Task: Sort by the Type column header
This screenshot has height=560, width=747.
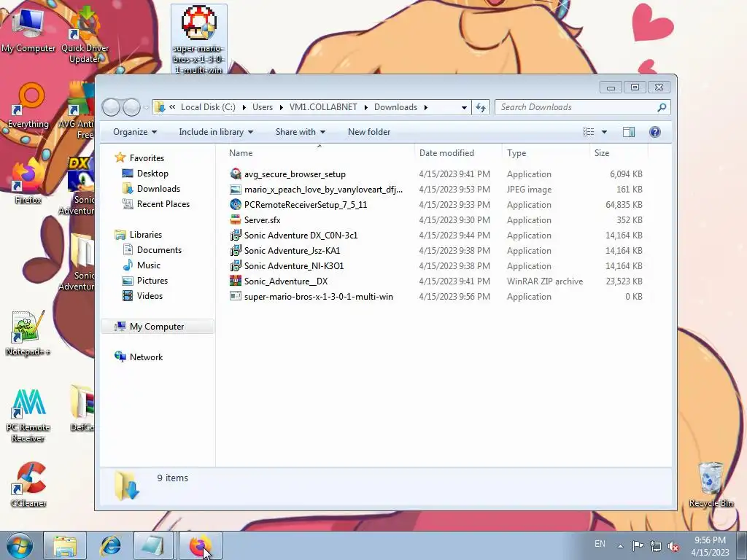Action: tap(546, 153)
